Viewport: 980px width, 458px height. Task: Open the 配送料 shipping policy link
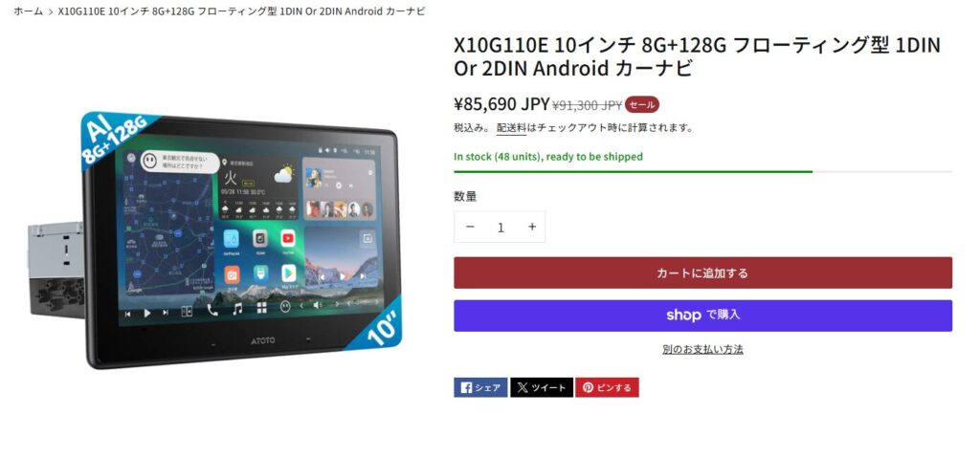(511, 128)
